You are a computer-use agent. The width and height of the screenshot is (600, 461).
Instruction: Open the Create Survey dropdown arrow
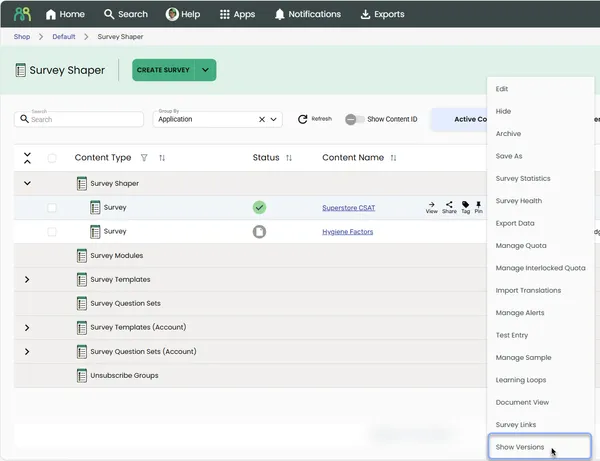pos(205,70)
